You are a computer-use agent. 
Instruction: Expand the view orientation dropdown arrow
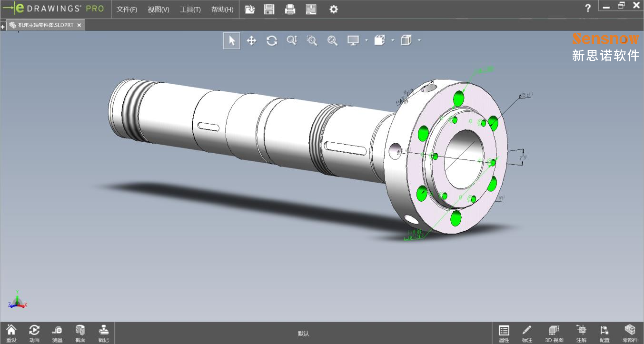[393, 40]
